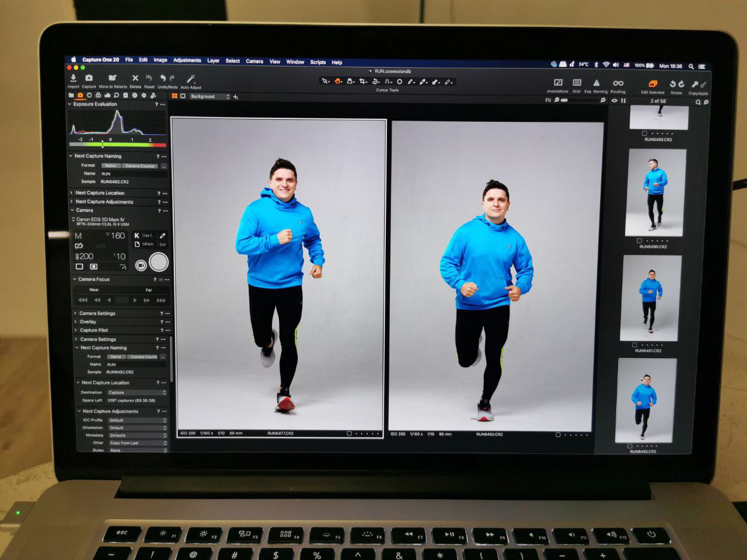747x560 pixels.
Task: Open the Color tool tab icon
Action: click(x=98, y=95)
